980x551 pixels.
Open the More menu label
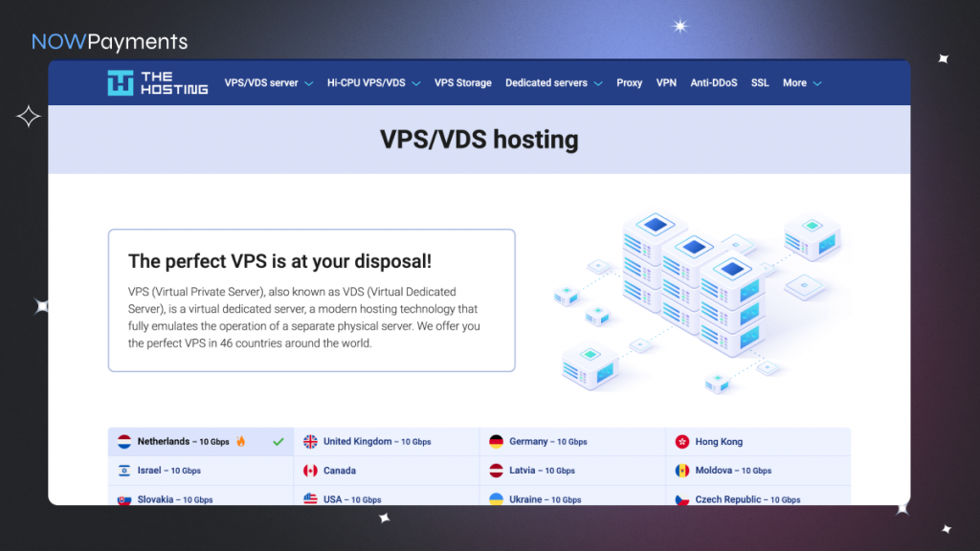(794, 82)
